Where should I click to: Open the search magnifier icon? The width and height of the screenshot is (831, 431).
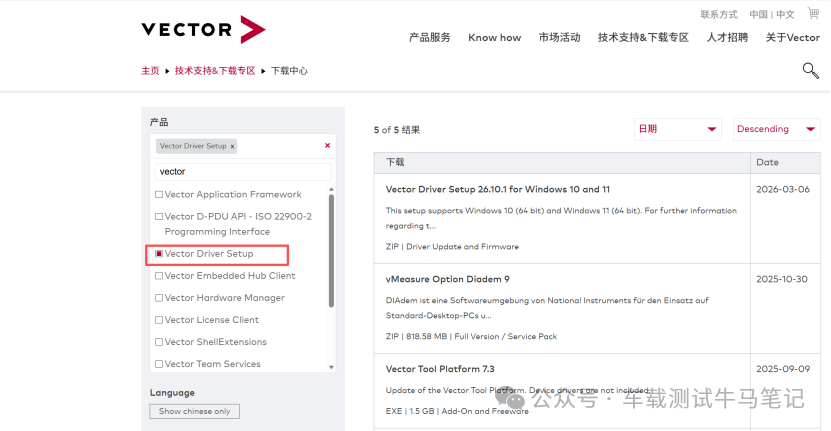[810, 71]
